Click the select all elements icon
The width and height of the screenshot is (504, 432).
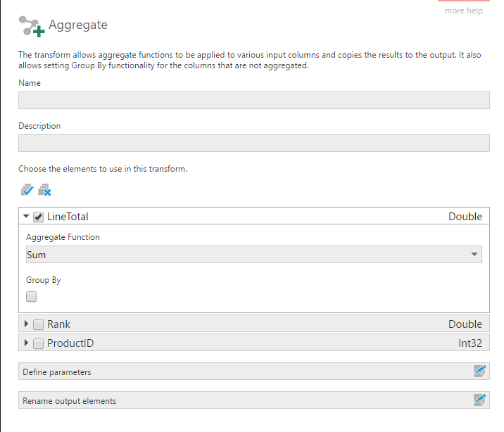coord(27,190)
